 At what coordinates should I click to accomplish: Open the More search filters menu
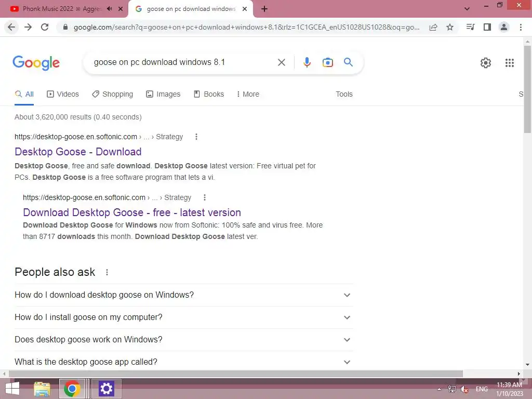248,95
